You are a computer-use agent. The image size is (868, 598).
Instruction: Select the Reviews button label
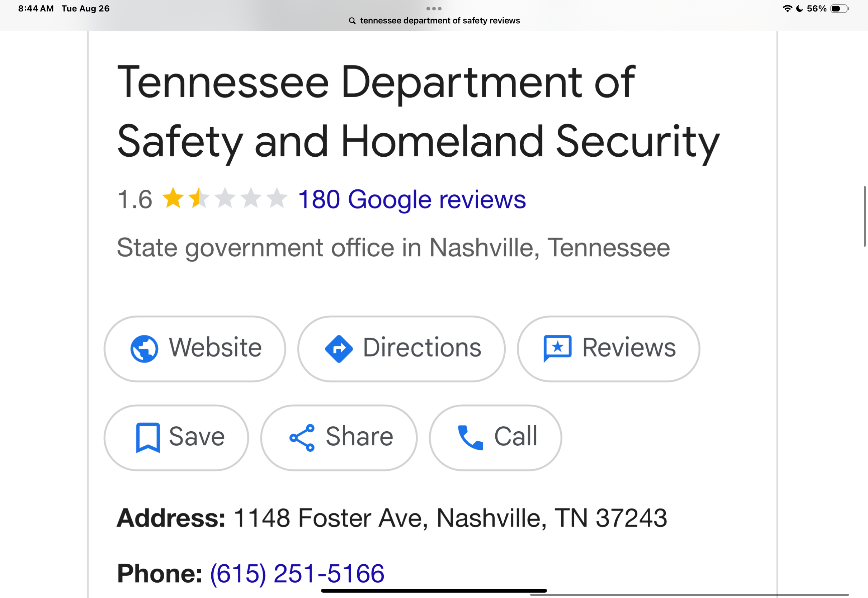tap(629, 347)
